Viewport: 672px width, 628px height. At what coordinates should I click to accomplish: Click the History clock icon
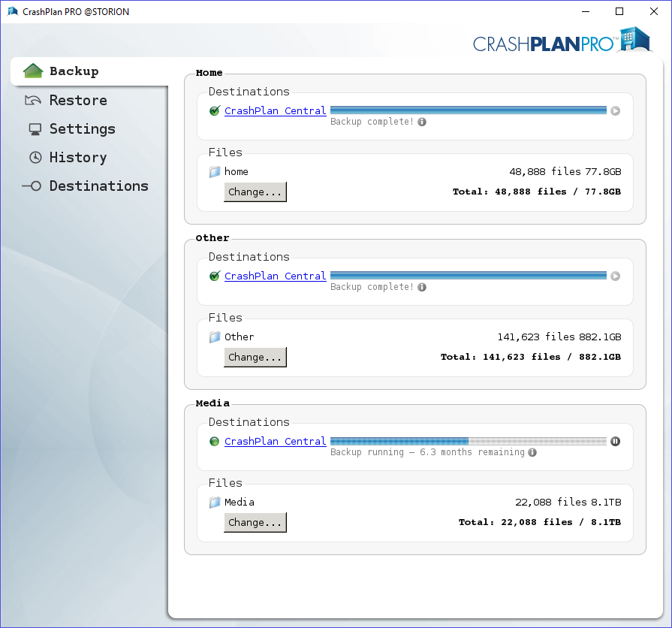35,157
